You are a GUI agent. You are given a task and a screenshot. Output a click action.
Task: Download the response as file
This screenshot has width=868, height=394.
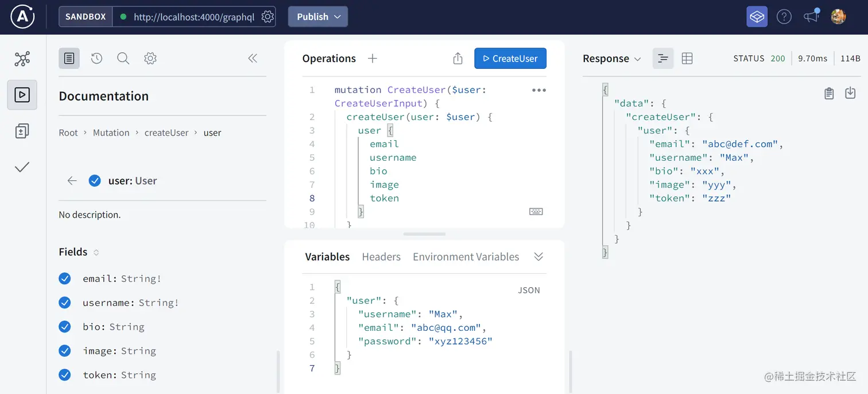point(851,93)
